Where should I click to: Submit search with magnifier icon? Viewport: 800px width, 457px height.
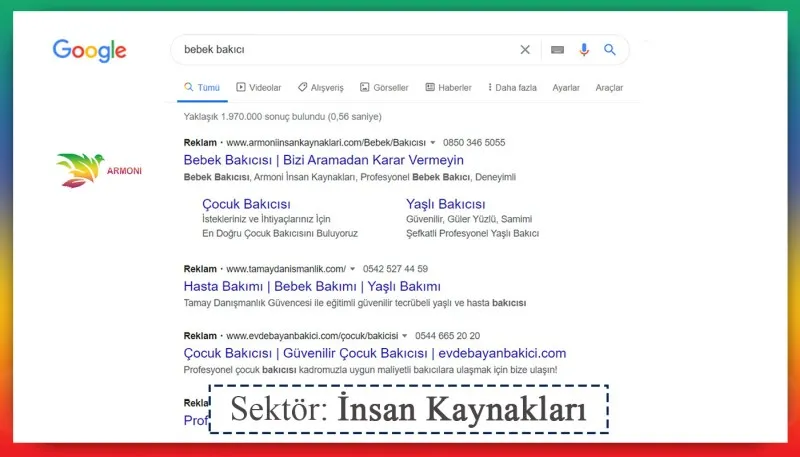(610, 49)
